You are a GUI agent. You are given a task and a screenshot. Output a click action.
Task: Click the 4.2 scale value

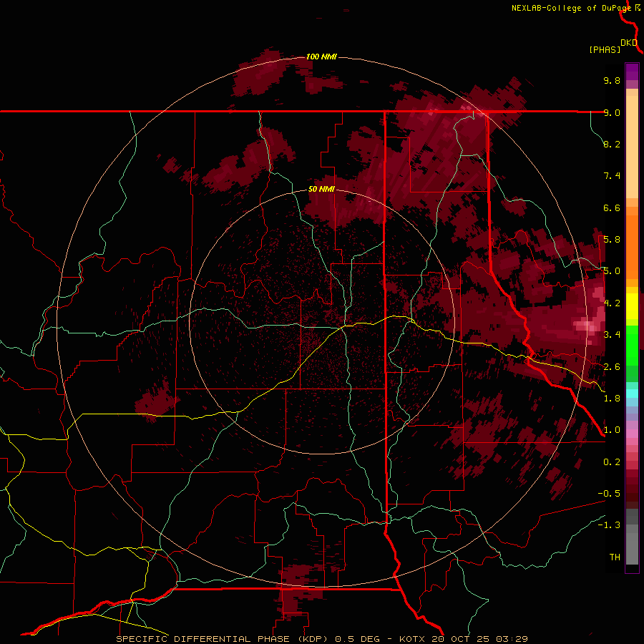tap(612, 303)
